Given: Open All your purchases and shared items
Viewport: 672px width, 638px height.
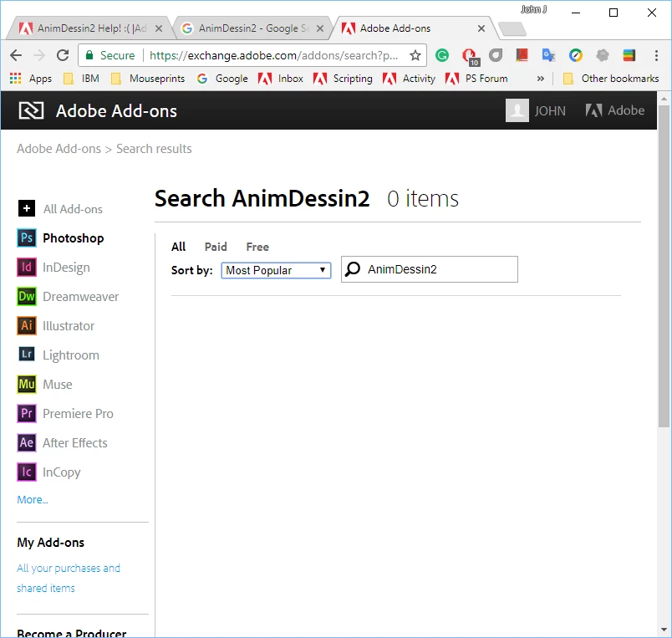Looking at the screenshot, I should [x=69, y=578].
